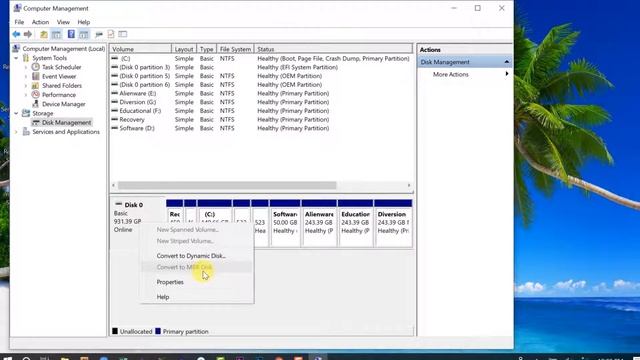
Task: Click the Forward arrow in toolbar
Action: 28,34
